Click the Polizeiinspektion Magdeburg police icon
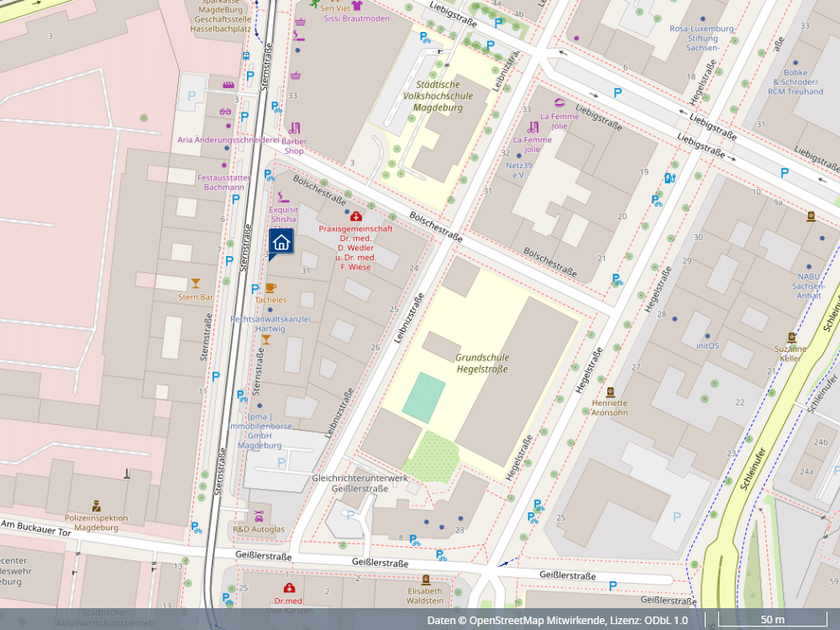 97,506
